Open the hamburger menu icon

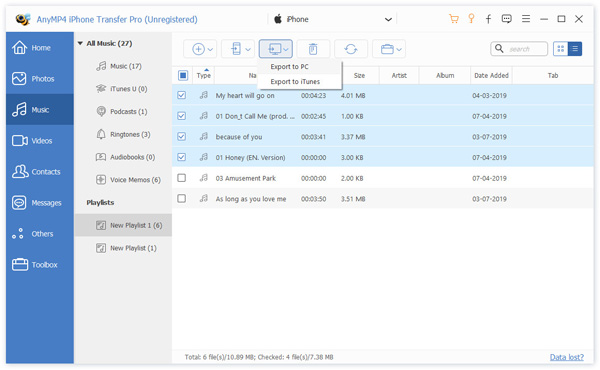pos(526,19)
